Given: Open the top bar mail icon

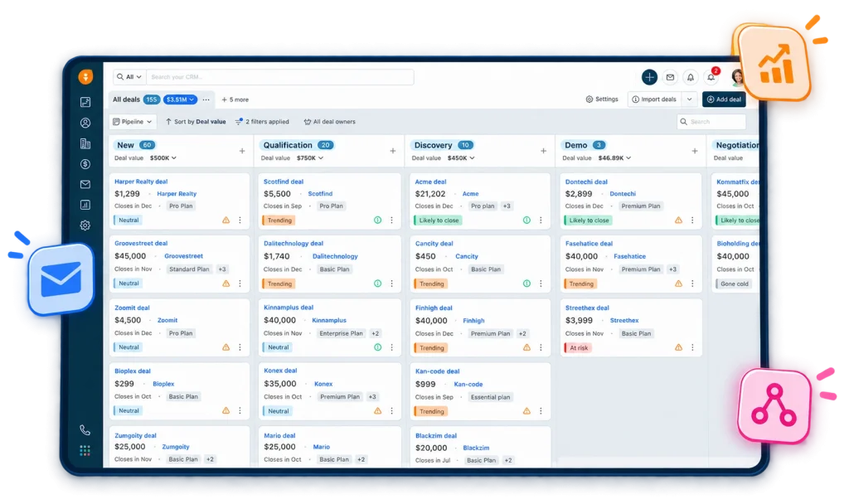Looking at the screenshot, I should pos(670,77).
